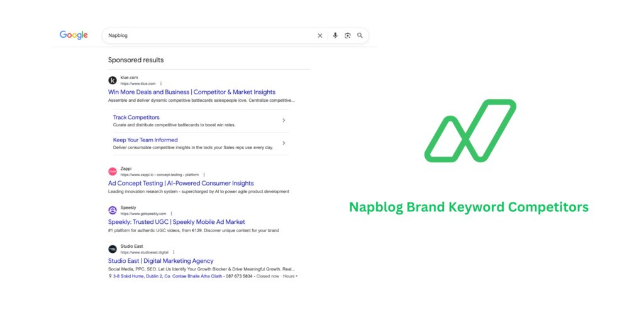Click the https://www.studioeast.digital URL text
Image resolution: width=644 pixels, height=322 pixels.
144,253
